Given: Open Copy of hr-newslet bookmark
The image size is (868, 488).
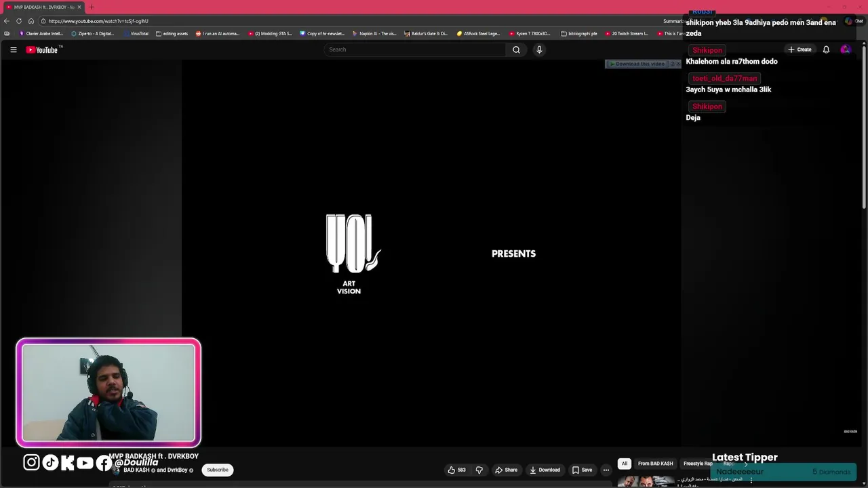Looking at the screenshot, I should [x=323, y=33].
